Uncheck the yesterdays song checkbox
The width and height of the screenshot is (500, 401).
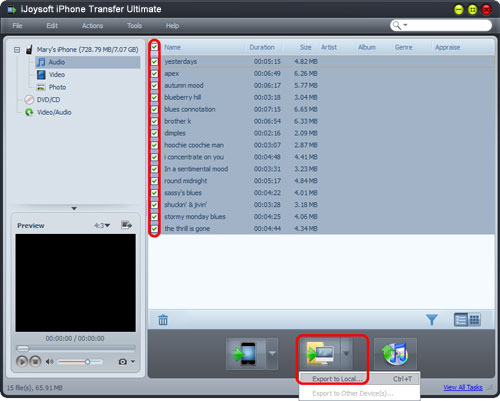click(x=154, y=62)
